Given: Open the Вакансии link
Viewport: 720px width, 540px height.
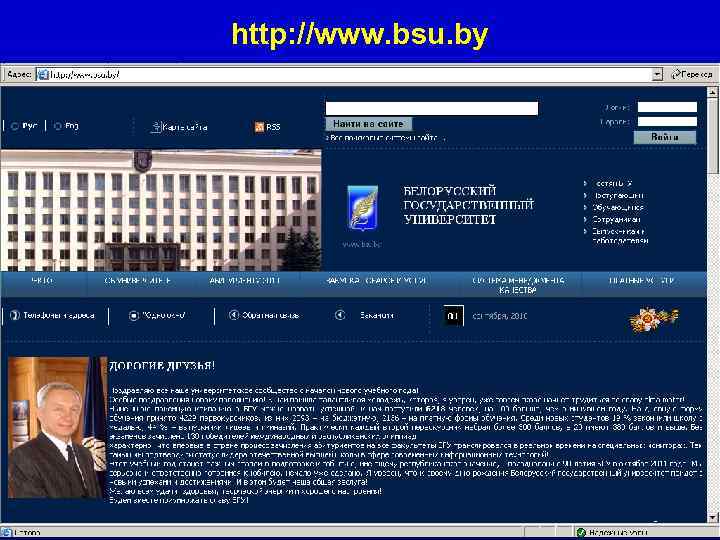Looking at the screenshot, I should pyautogui.click(x=377, y=315).
